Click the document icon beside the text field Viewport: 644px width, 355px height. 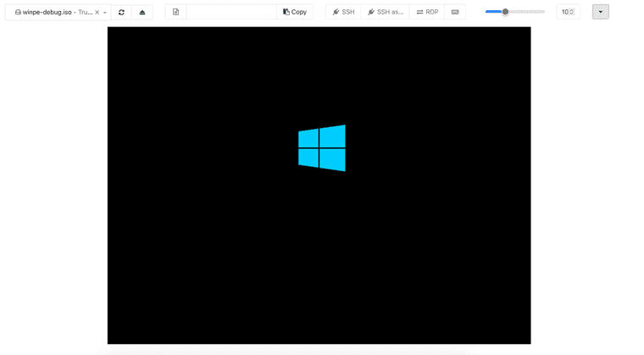[x=175, y=12]
